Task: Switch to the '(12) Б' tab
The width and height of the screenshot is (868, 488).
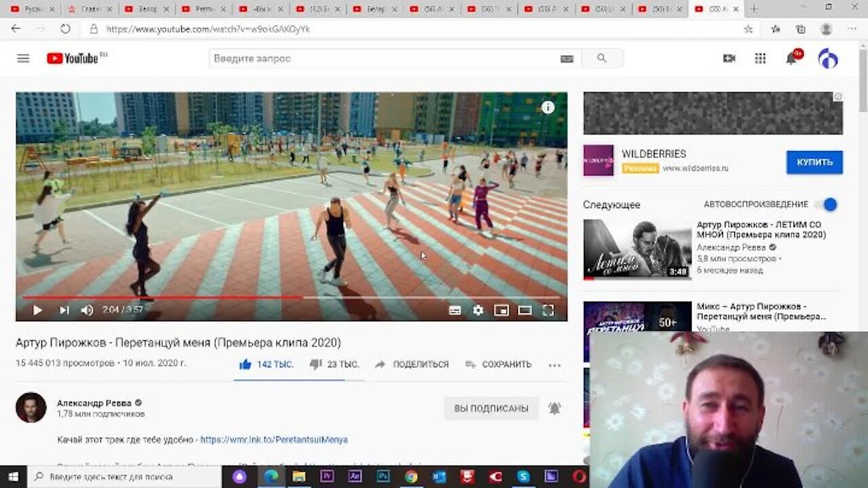Action: click(317, 9)
